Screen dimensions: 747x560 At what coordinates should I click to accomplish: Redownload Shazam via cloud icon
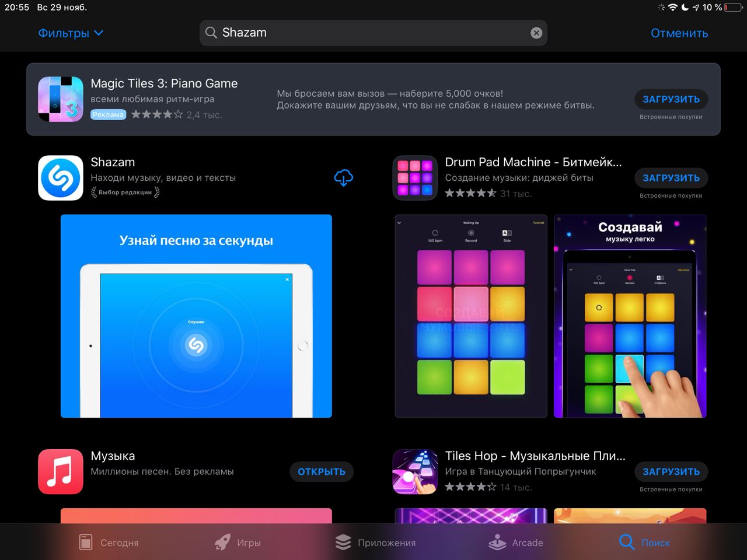[x=343, y=178]
